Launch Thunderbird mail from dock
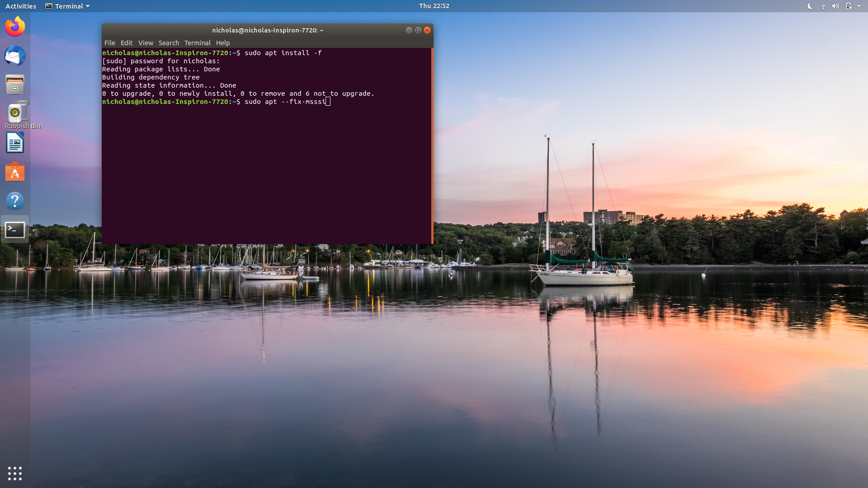 pos(15,56)
